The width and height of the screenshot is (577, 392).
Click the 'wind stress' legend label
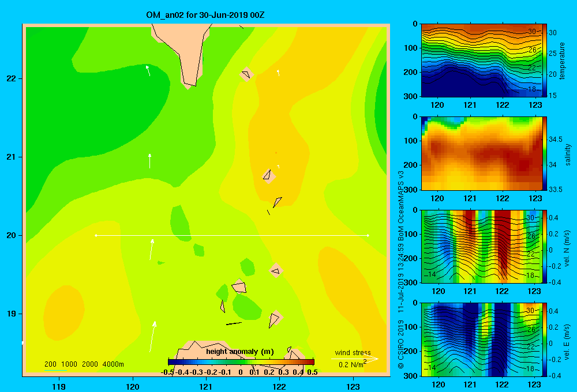[x=353, y=352]
